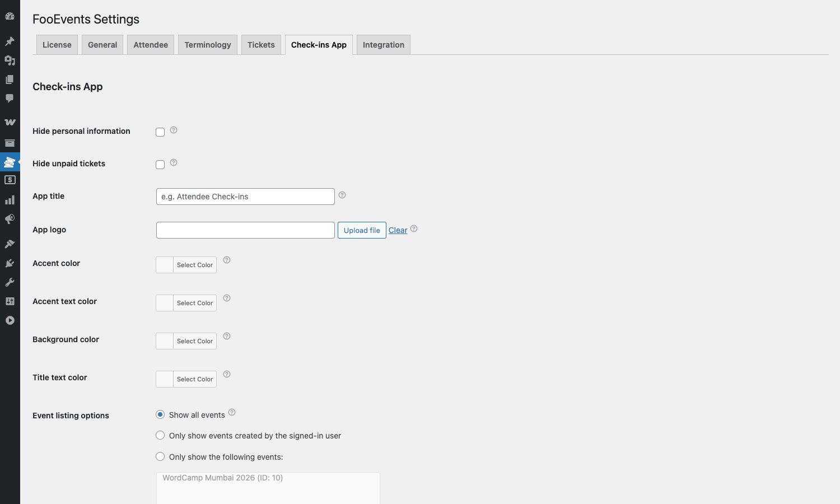Show help tooltip for Show all events
Image resolution: width=840 pixels, height=504 pixels.
(232, 412)
